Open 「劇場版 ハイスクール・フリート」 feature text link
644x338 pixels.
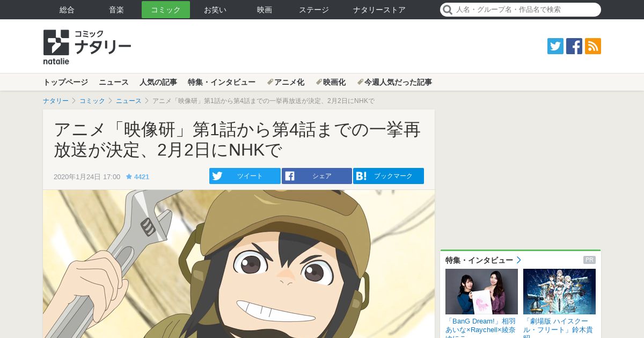[x=559, y=327]
